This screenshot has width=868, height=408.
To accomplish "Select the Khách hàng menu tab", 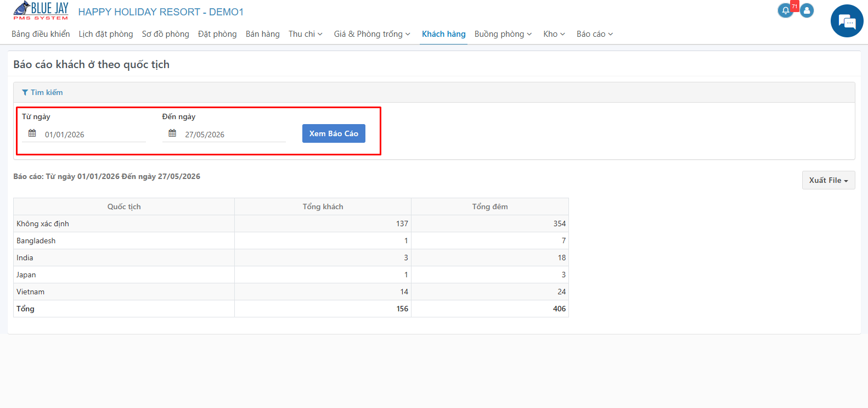I will tap(444, 34).
